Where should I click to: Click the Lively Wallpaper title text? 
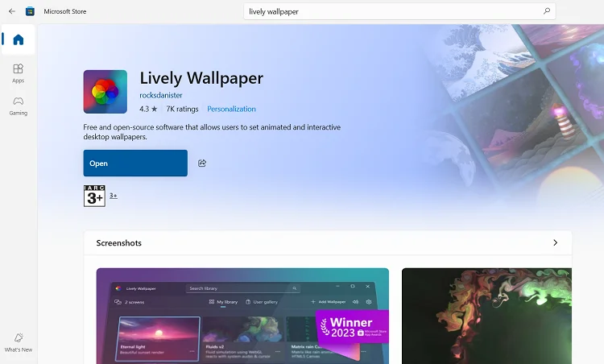(201, 78)
